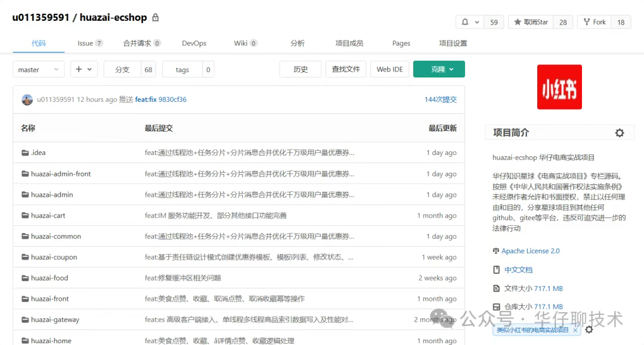Viewport: 644px width, 345px height.
Task: Open the huazai-food 修复缓冲区相关问题 commit message
Action: [x=183, y=278]
